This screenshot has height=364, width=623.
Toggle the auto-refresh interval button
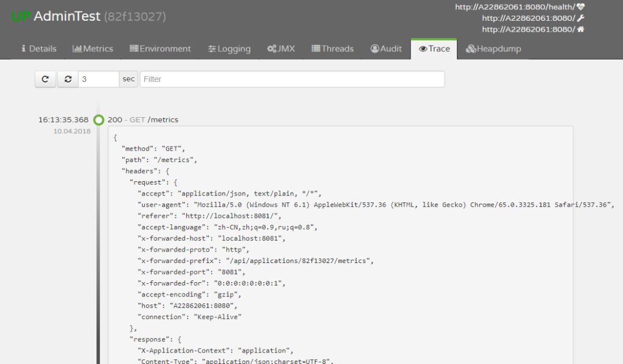(68, 79)
